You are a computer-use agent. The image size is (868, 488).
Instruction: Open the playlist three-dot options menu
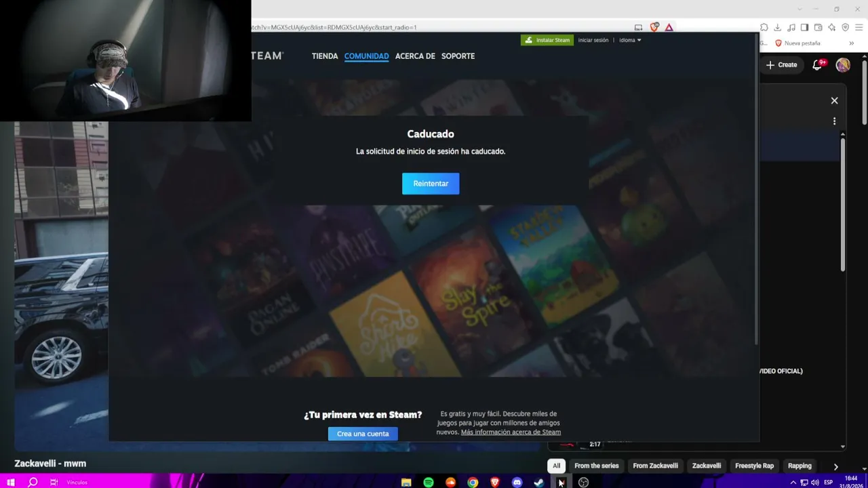point(834,121)
